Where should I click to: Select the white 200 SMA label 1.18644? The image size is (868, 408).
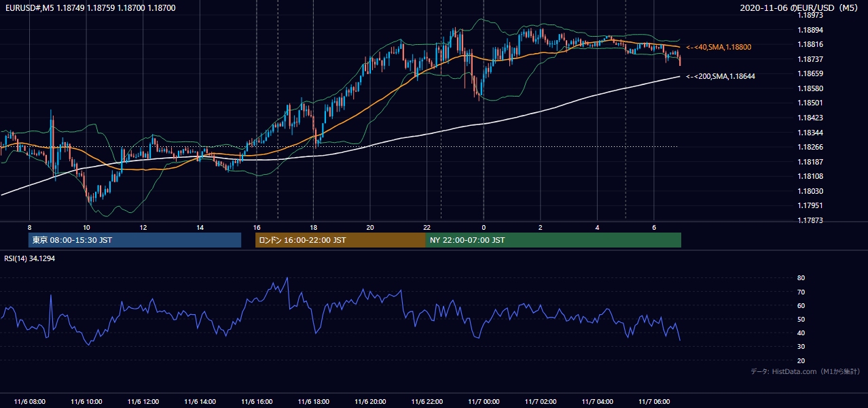[x=721, y=76]
